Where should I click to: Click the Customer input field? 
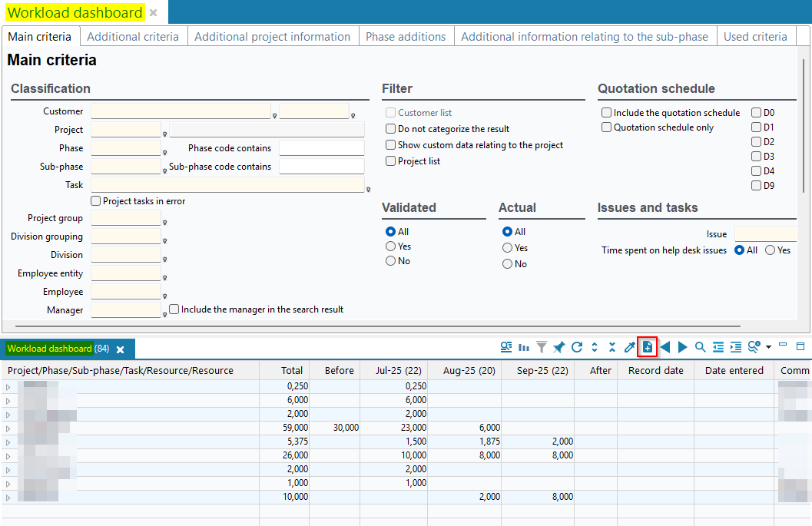[x=181, y=111]
